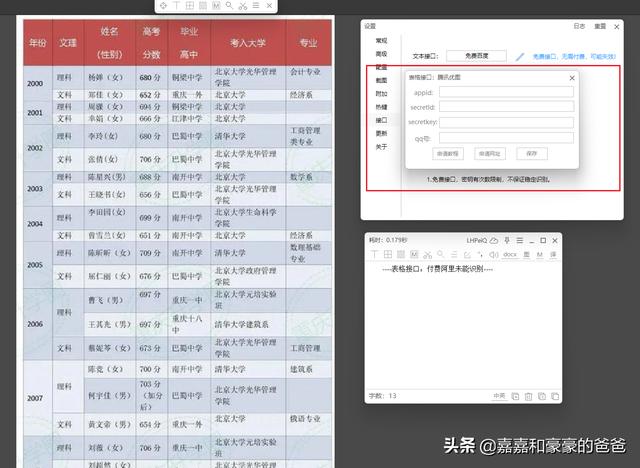The height and width of the screenshot is (468, 640).
Task: Focus the qq号 input field
Action: click(506, 138)
